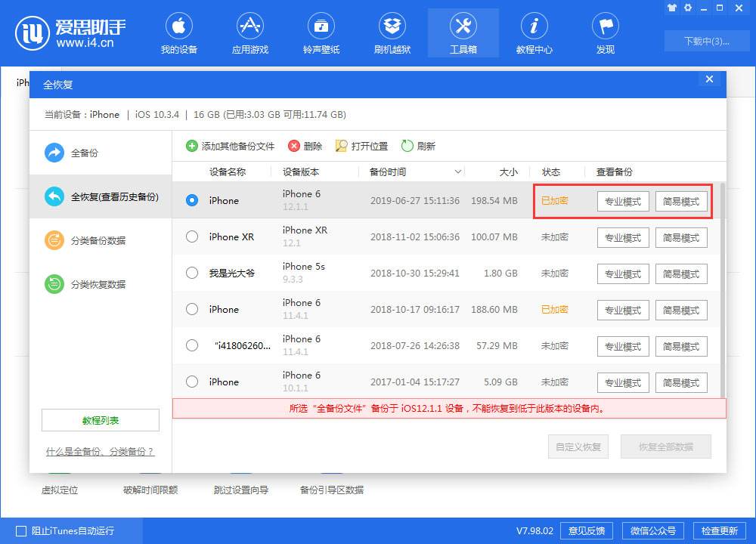Select the 工具箱 toolbox tab

tap(463, 33)
